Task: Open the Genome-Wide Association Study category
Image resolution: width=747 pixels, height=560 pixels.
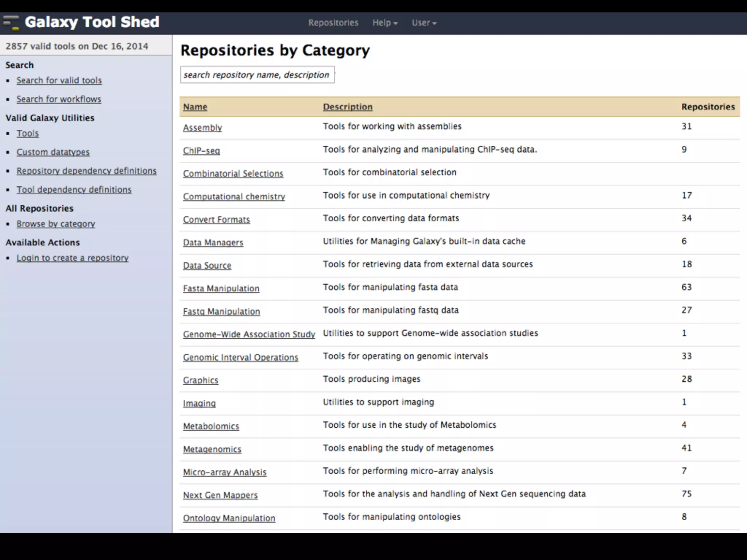Action: (x=249, y=334)
